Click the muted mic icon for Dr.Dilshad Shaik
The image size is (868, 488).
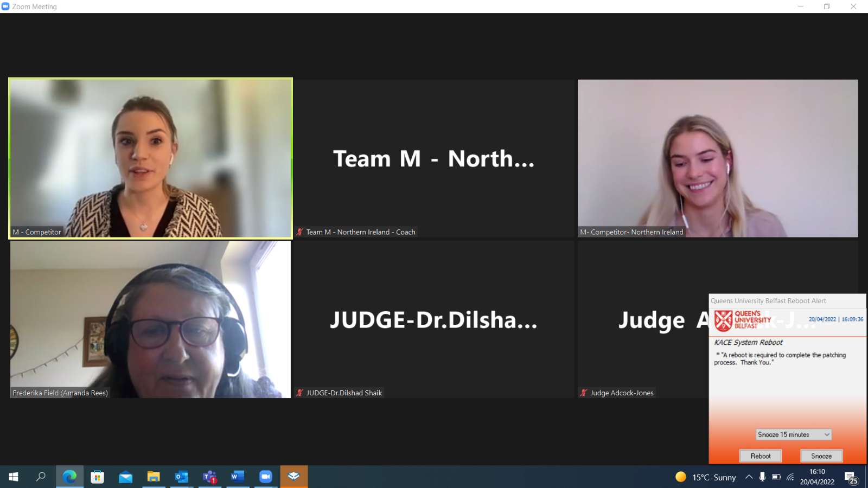click(299, 393)
